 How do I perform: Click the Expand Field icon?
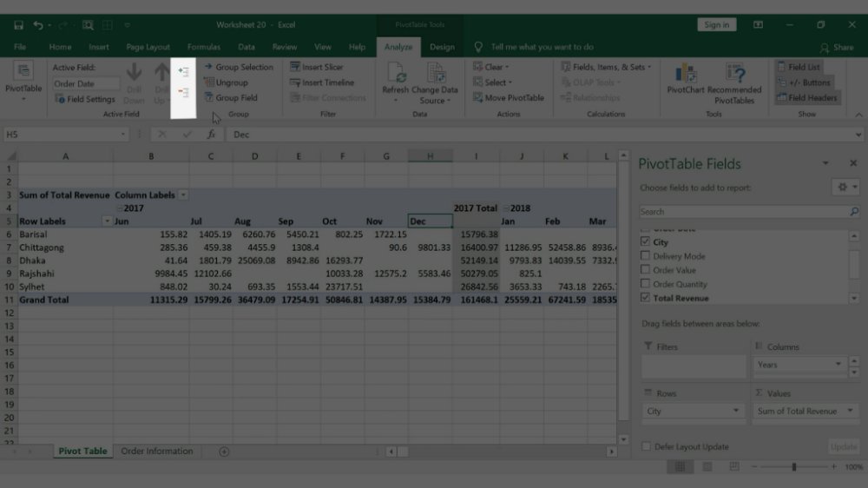183,71
